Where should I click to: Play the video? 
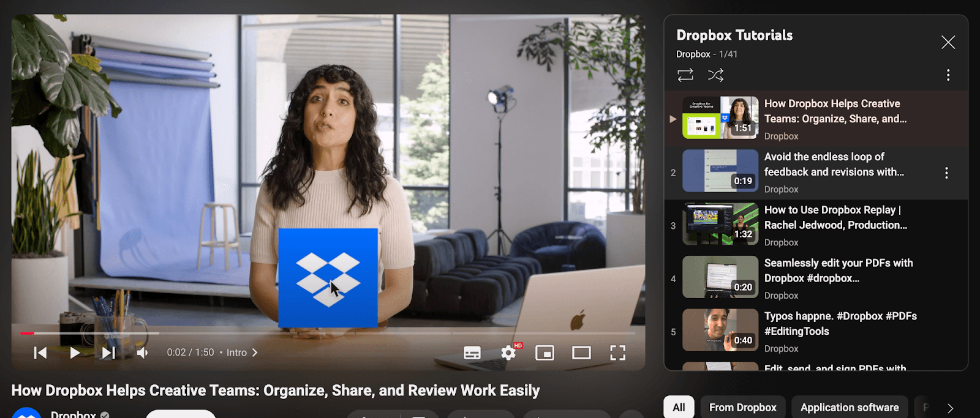75,353
